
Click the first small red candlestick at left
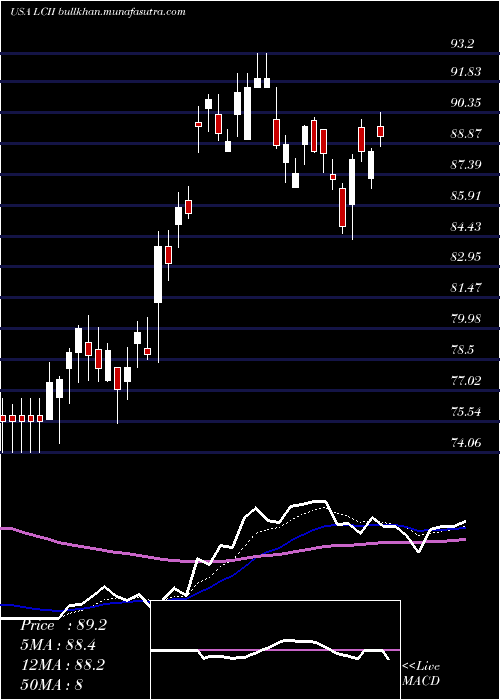tap(2, 418)
